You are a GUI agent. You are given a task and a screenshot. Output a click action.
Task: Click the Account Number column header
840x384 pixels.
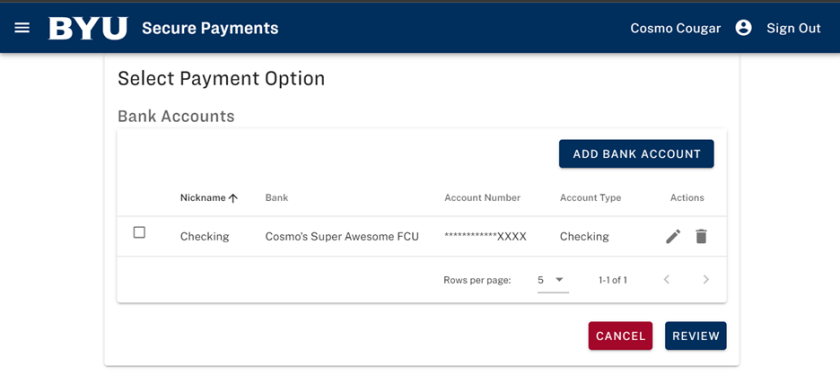[482, 198]
